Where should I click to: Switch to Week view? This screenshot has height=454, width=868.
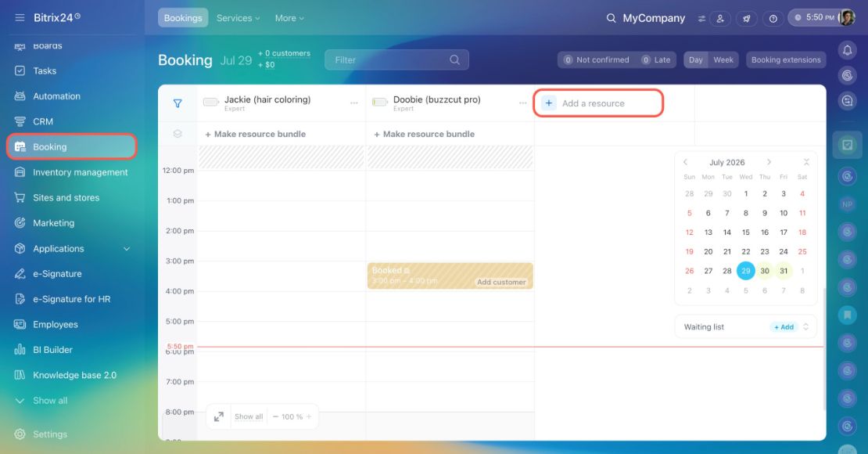723,59
